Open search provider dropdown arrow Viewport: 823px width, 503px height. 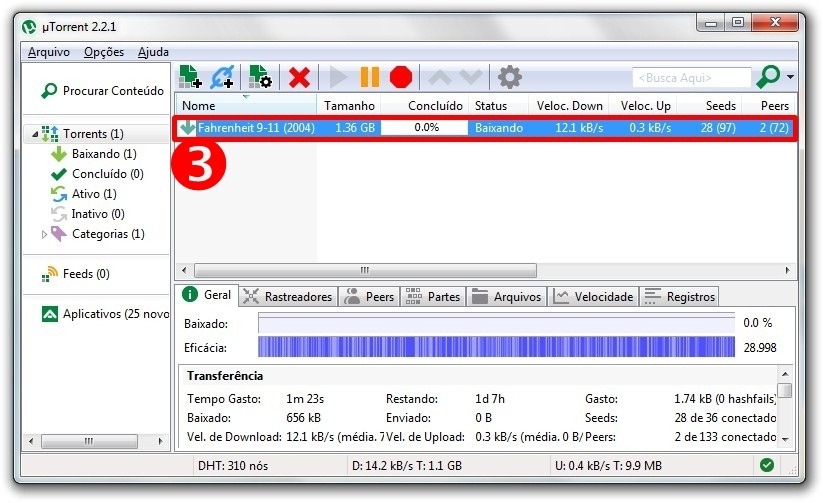coord(790,77)
